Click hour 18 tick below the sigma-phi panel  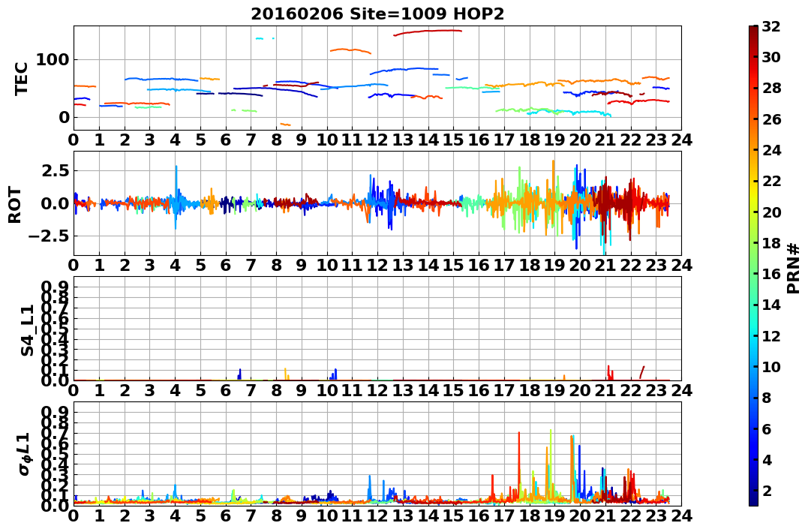(529, 515)
